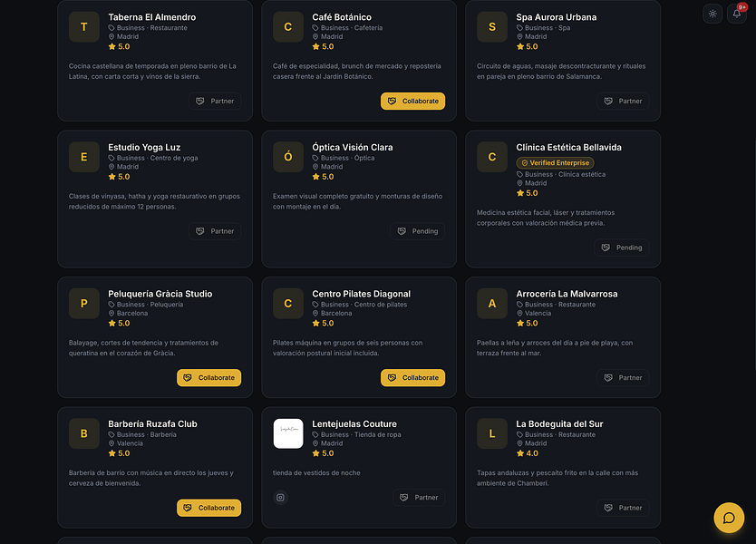The width and height of the screenshot is (756, 544).
Task: Click the Verified Enterprise badge
Action: pos(555,163)
